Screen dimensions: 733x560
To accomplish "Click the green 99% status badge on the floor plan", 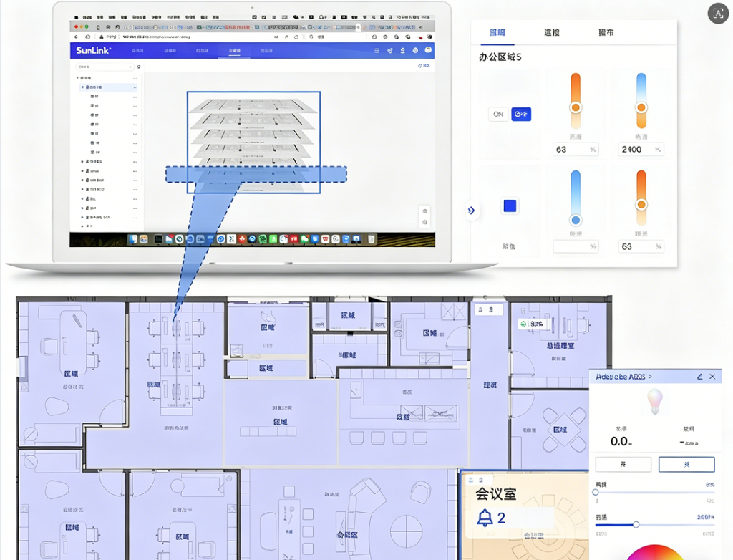I will [532, 324].
